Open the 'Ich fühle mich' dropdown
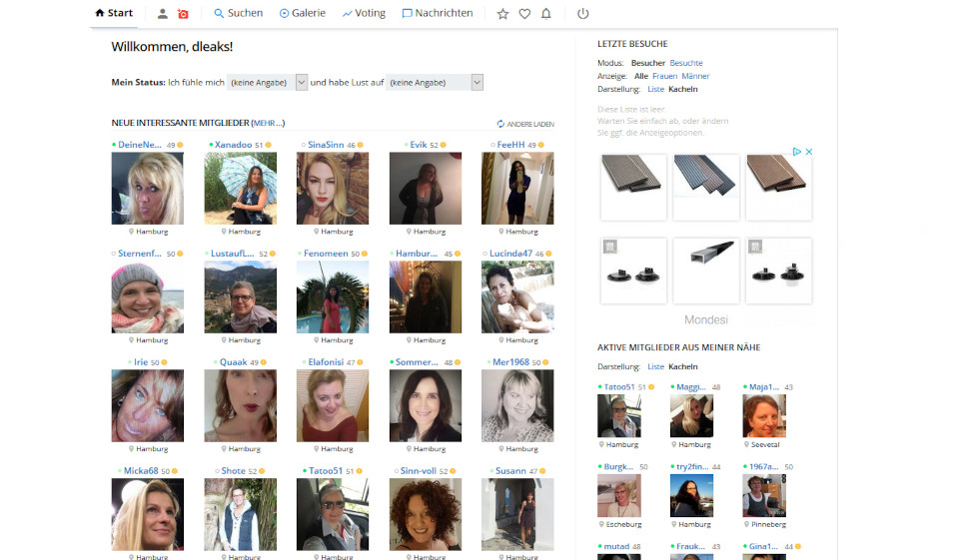Screen dimensions: 959x560 coord(267,83)
